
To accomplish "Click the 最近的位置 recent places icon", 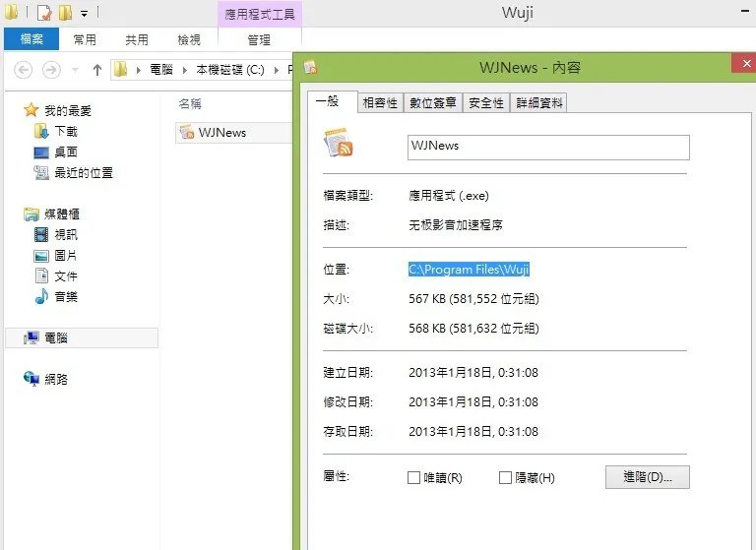I will tap(41, 172).
